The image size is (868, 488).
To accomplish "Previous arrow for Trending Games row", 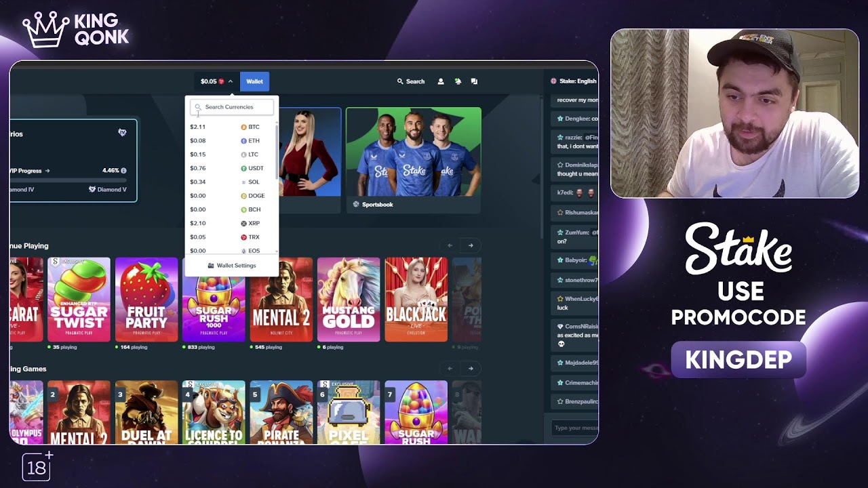I will (x=450, y=368).
